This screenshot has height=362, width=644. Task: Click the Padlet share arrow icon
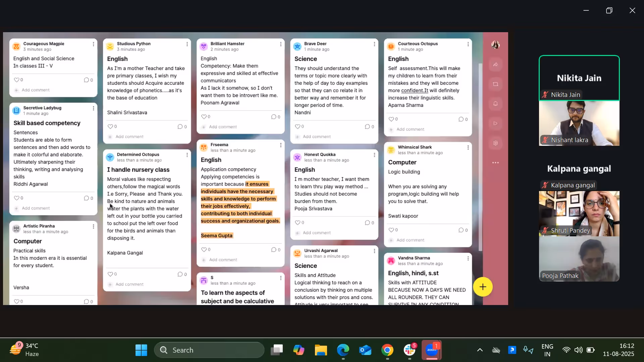click(x=495, y=64)
